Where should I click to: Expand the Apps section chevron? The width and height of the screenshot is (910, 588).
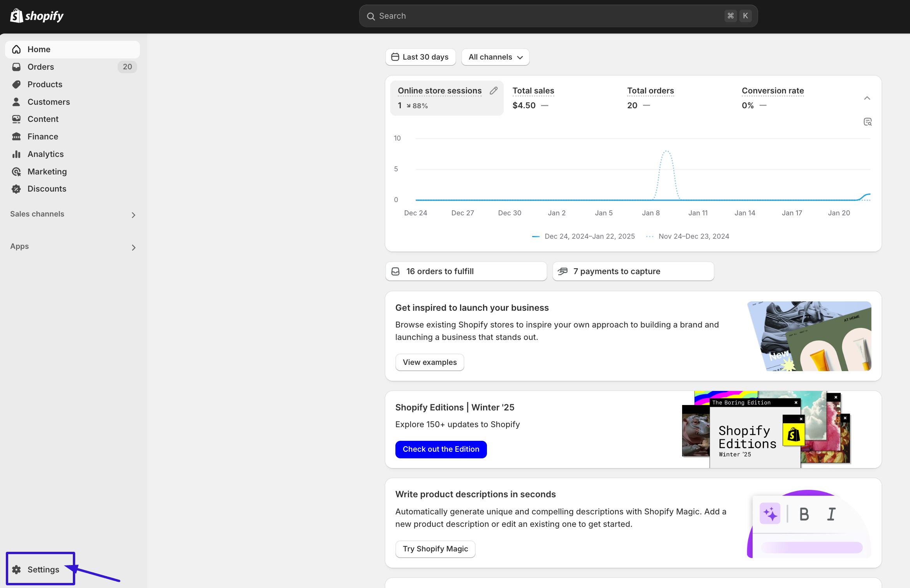point(134,248)
